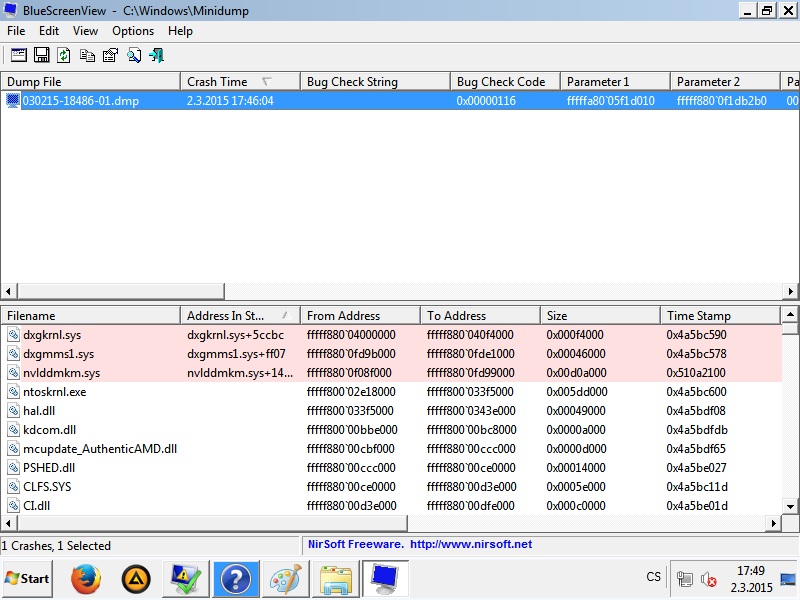
Task: Click the Exit toolbar icon
Action: (156, 55)
